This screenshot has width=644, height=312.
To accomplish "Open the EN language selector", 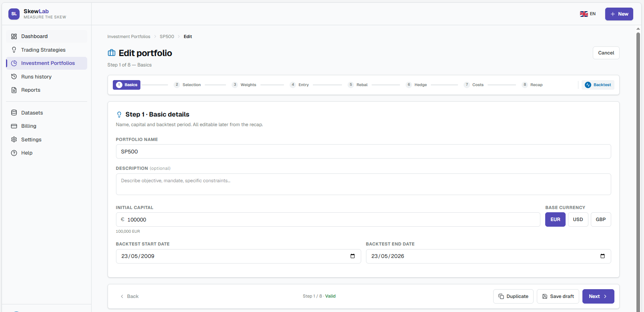I will (x=588, y=14).
